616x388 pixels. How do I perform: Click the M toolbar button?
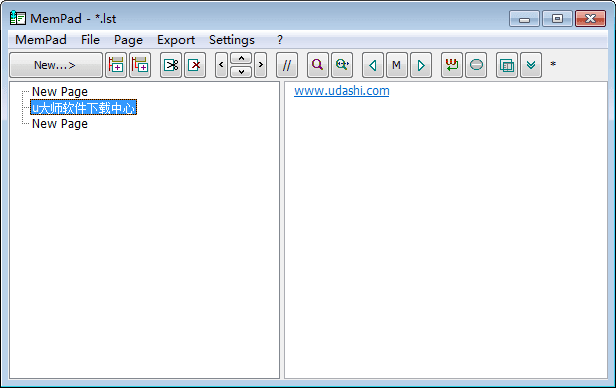pos(397,65)
